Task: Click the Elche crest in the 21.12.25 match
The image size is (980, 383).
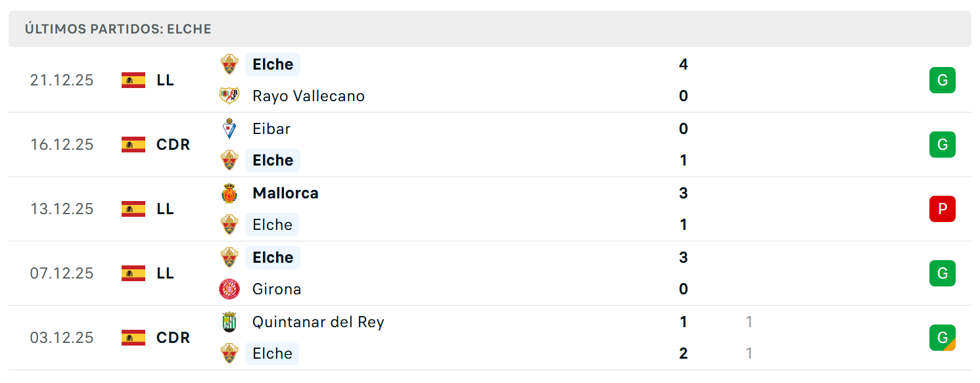Action: pyautogui.click(x=229, y=64)
